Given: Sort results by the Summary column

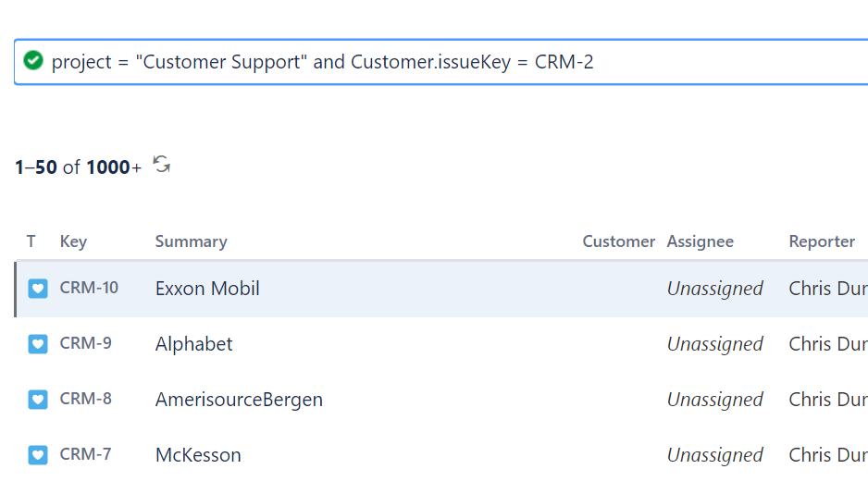Looking at the screenshot, I should [191, 241].
